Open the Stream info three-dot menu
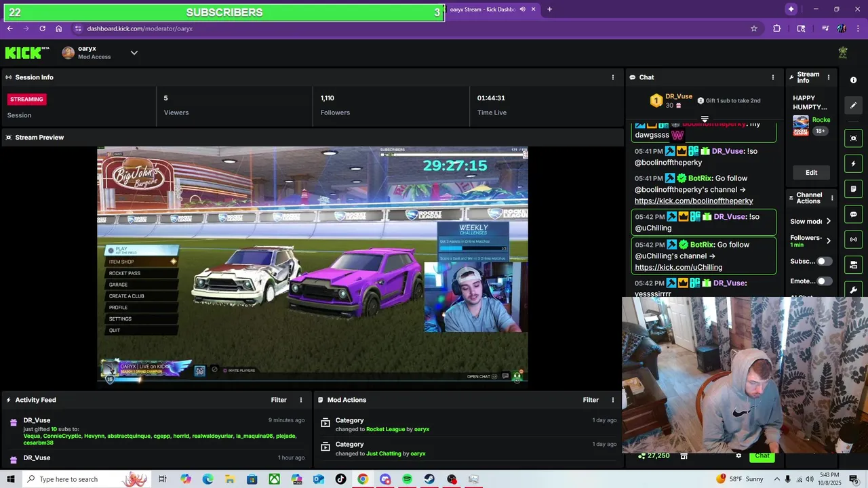The image size is (868, 488). (x=828, y=77)
